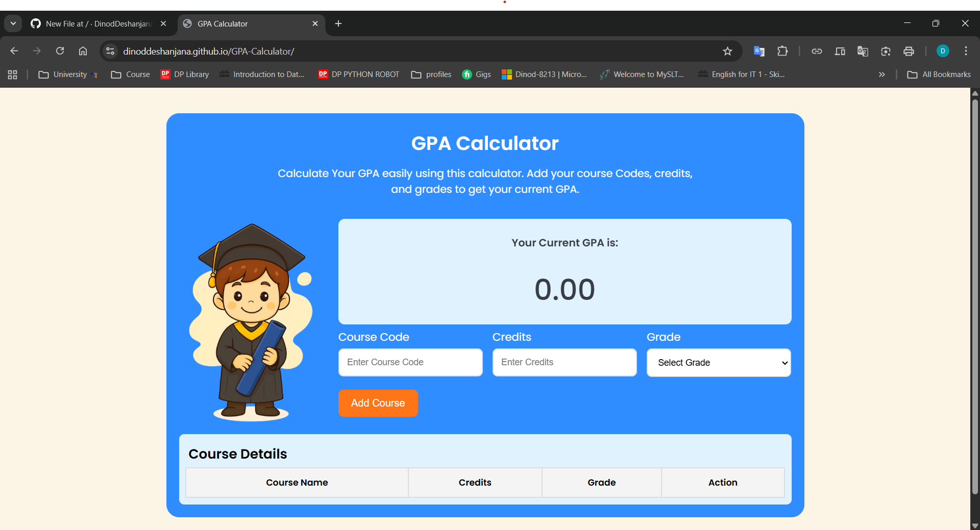Click the translate icon in the address bar

[759, 51]
